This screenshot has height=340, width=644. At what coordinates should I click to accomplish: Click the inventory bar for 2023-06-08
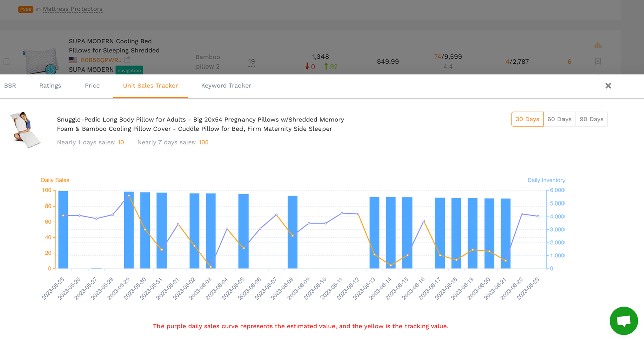pos(293,232)
